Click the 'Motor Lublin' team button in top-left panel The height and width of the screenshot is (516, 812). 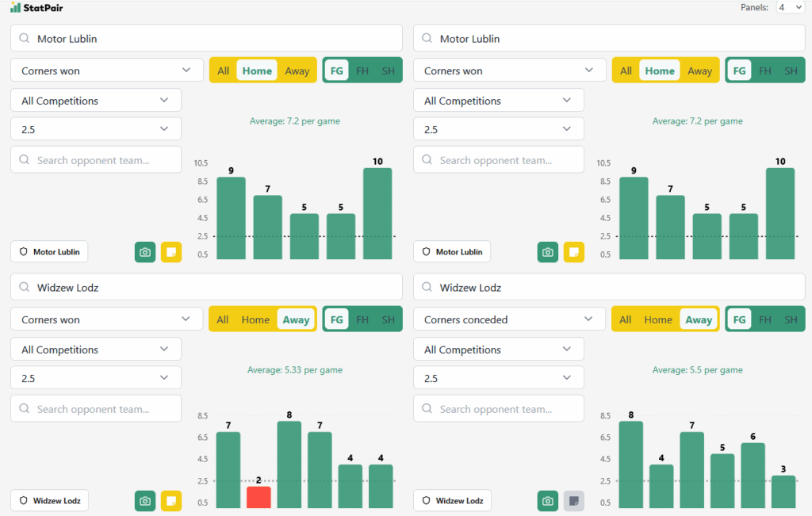click(x=49, y=252)
